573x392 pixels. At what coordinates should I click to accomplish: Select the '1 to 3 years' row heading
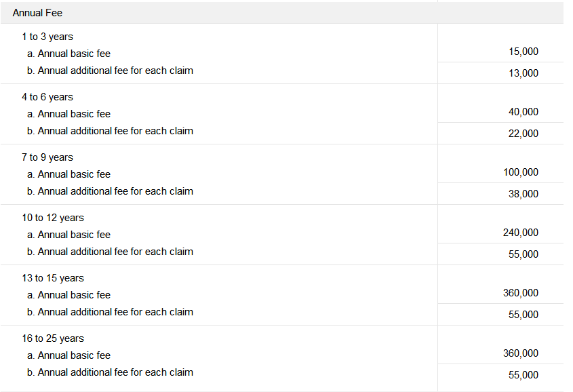tap(47, 37)
